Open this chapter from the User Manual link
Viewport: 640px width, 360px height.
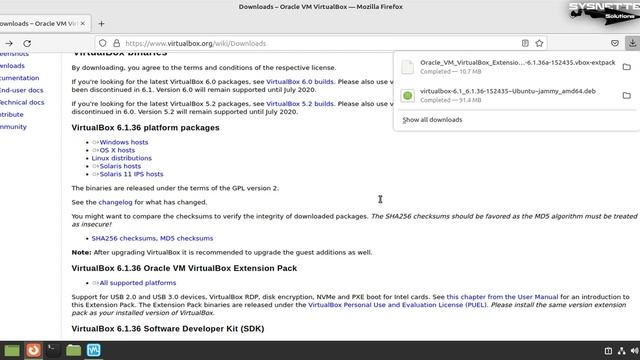click(x=502, y=297)
